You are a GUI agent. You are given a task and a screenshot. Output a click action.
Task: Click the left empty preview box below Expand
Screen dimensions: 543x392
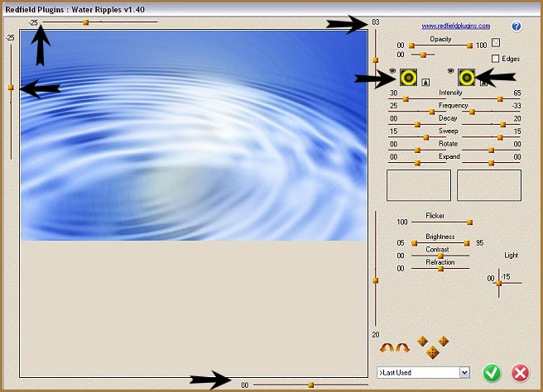pos(419,185)
